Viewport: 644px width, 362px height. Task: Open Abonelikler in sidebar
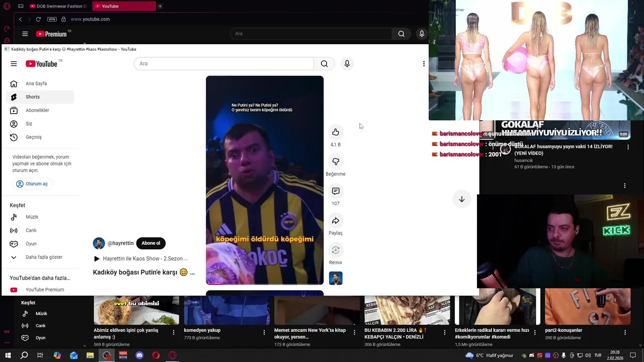click(40, 110)
